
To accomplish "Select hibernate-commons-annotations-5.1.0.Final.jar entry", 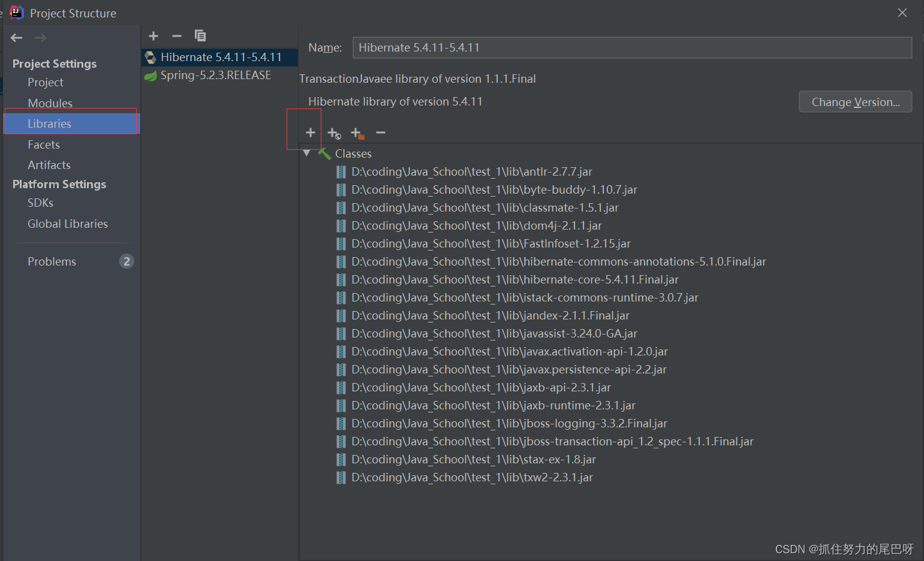I will (x=559, y=262).
